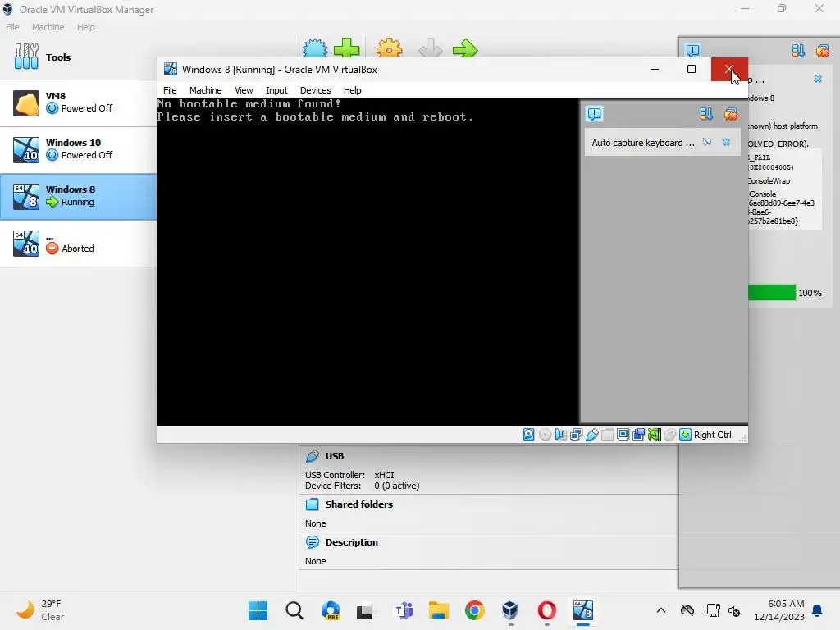Open VM window Help menu
The width and height of the screenshot is (840, 630).
352,90
